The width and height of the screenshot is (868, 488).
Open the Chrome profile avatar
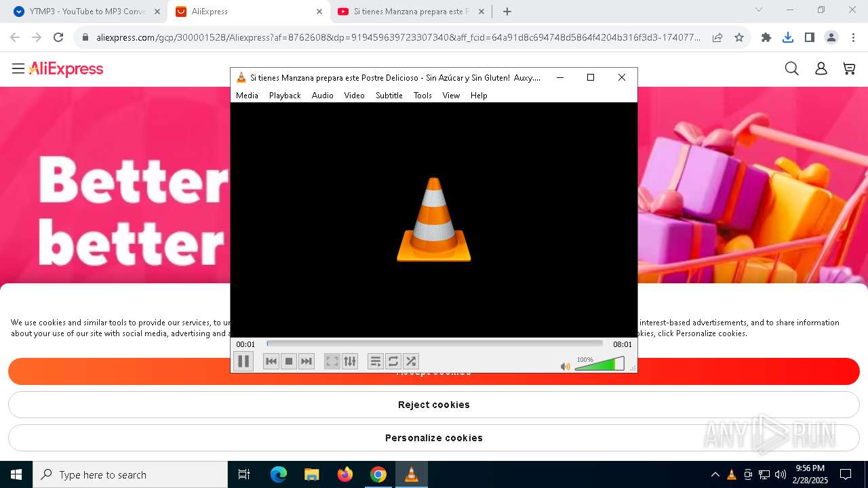[831, 37]
